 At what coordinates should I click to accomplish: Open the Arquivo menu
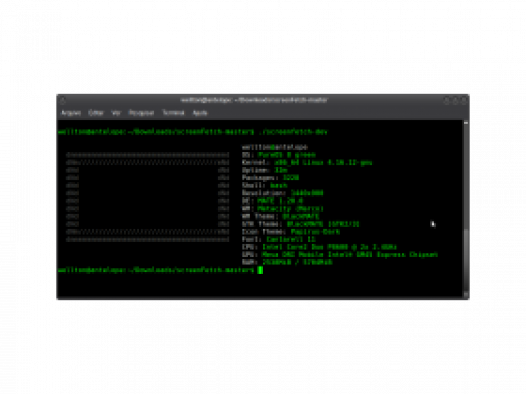pos(71,113)
